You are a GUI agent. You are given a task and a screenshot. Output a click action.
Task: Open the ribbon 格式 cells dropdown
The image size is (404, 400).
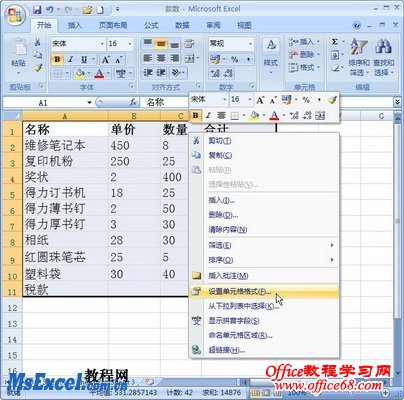(304, 68)
